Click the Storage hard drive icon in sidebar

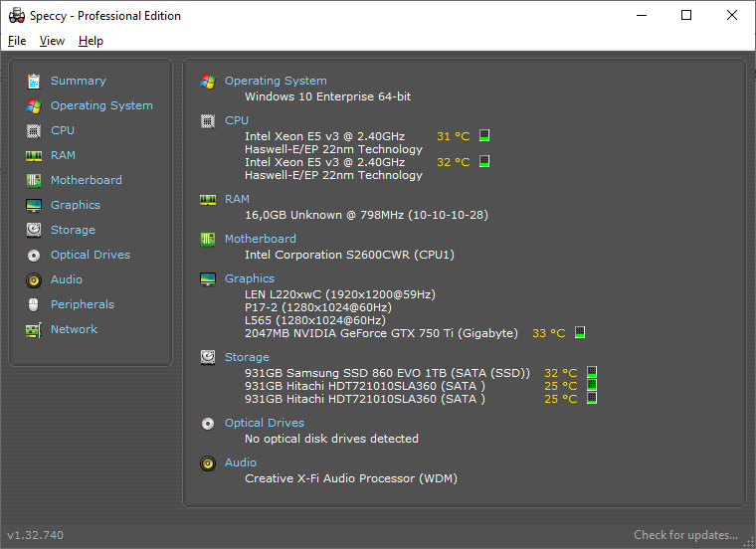(33, 230)
